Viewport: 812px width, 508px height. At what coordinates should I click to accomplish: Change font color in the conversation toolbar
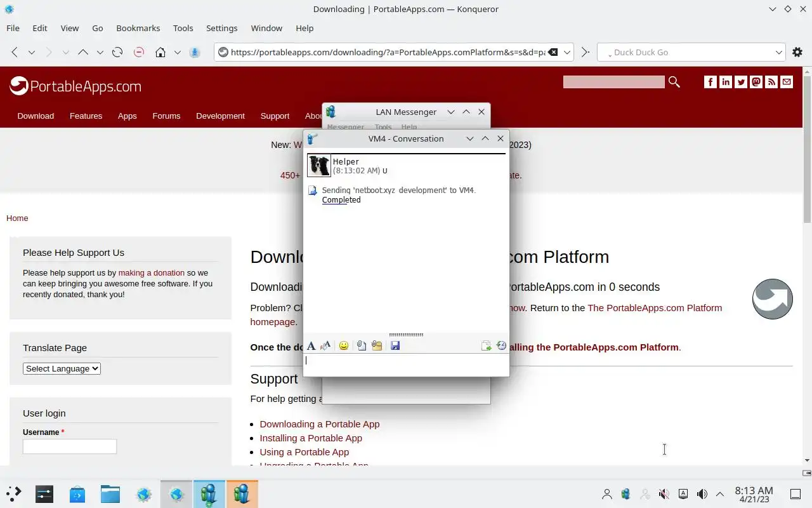pyautogui.click(x=325, y=345)
